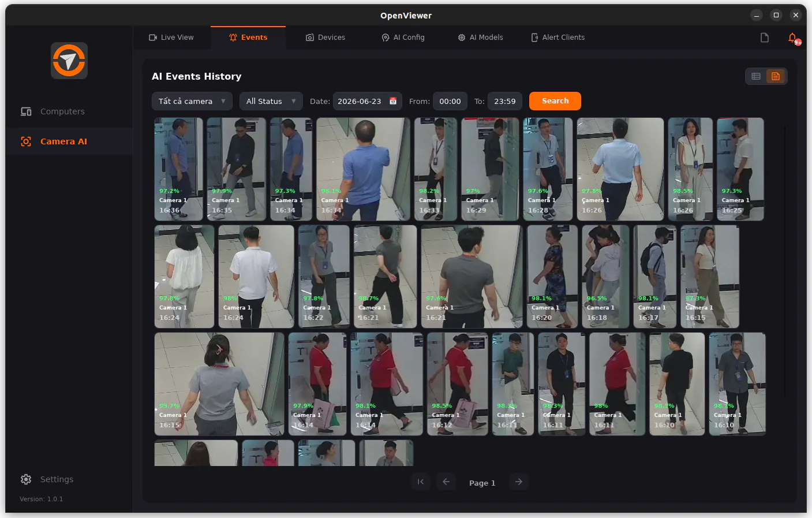Open the 97.8% event at 16:26
Viewport: 812px width, 518px height.
(x=620, y=169)
